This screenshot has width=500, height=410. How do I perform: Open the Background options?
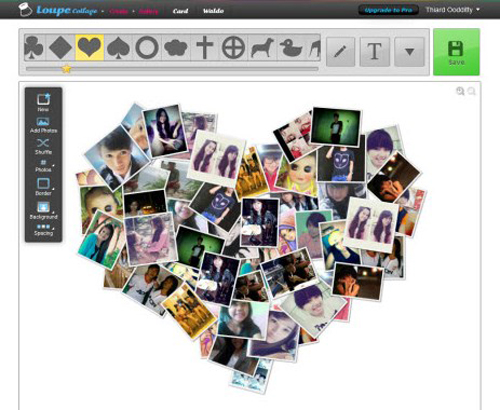pyautogui.click(x=43, y=211)
